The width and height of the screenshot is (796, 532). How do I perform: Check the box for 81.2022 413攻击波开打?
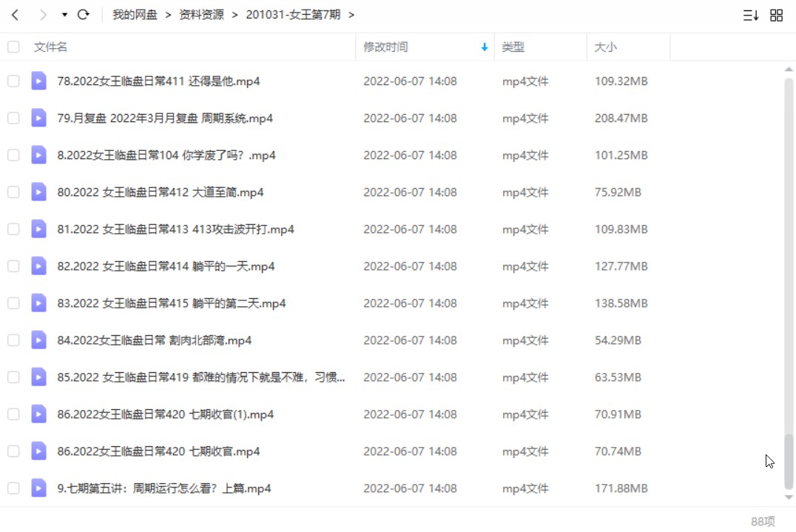click(14, 229)
